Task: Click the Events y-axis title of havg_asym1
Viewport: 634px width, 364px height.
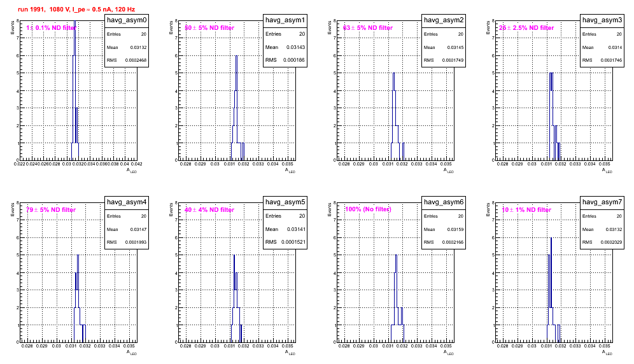Action: point(171,27)
